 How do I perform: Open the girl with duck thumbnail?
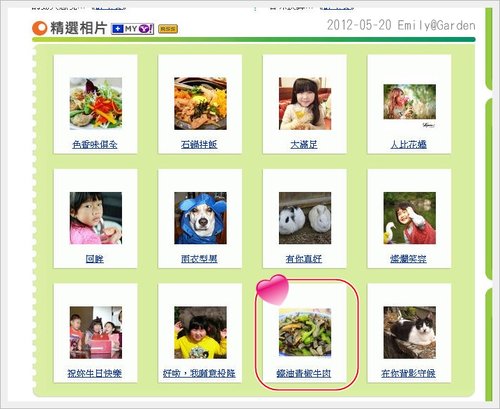tap(410, 218)
